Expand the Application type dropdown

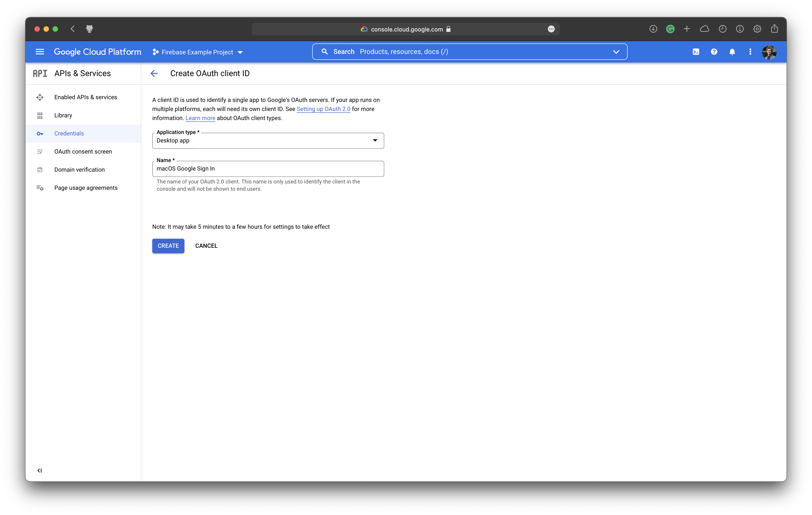coord(268,141)
